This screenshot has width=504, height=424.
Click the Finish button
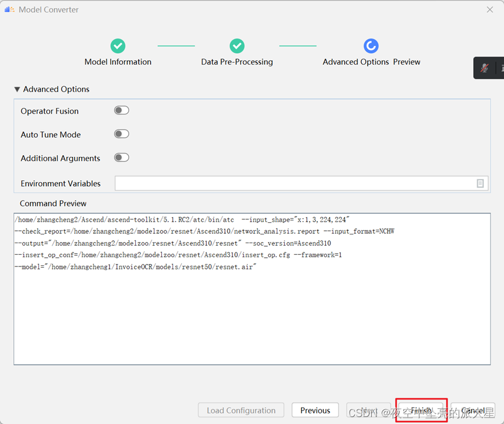(421, 410)
